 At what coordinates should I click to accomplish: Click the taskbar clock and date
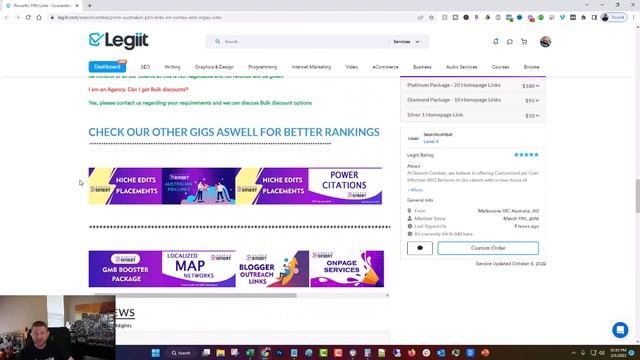(x=619, y=353)
